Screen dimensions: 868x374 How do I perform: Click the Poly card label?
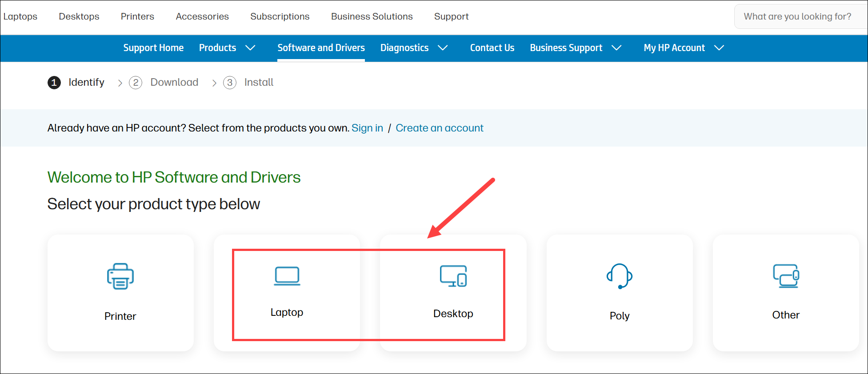click(x=620, y=316)
